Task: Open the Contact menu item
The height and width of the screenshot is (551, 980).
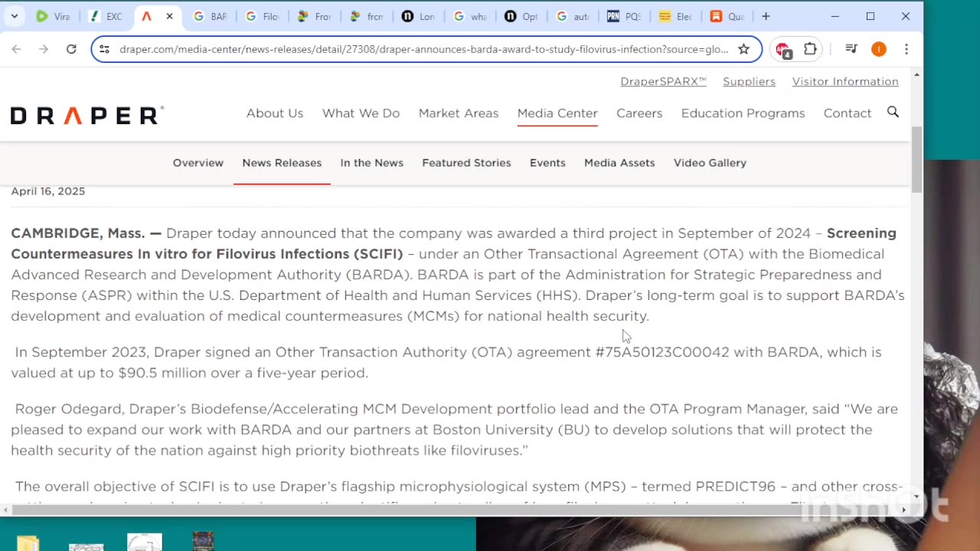Action: tap(848, 113)
